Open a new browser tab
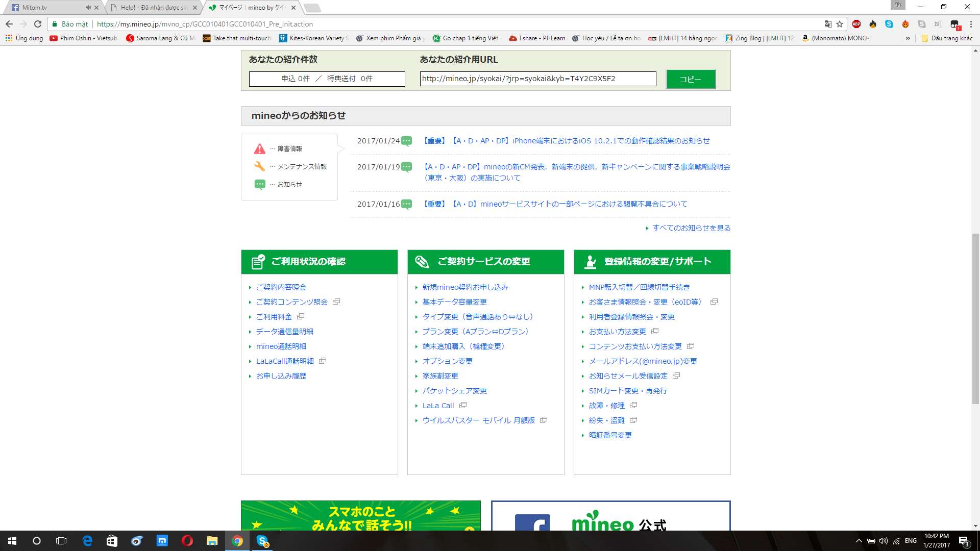 (x=312, y=8)
